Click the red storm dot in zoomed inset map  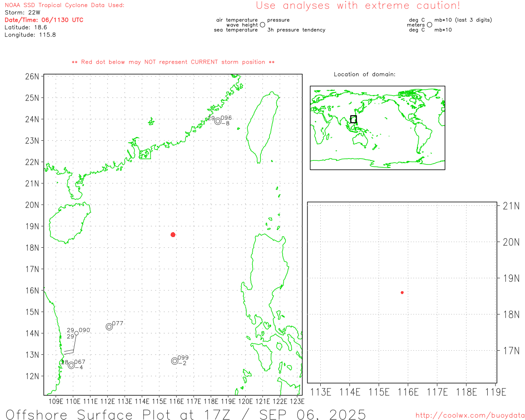coord(402,292)
